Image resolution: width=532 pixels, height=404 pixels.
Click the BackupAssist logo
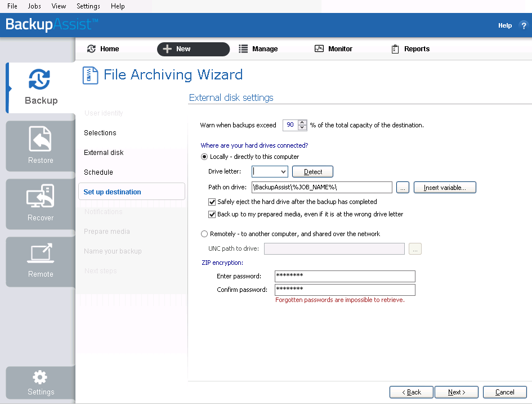[x=52, y=24]
